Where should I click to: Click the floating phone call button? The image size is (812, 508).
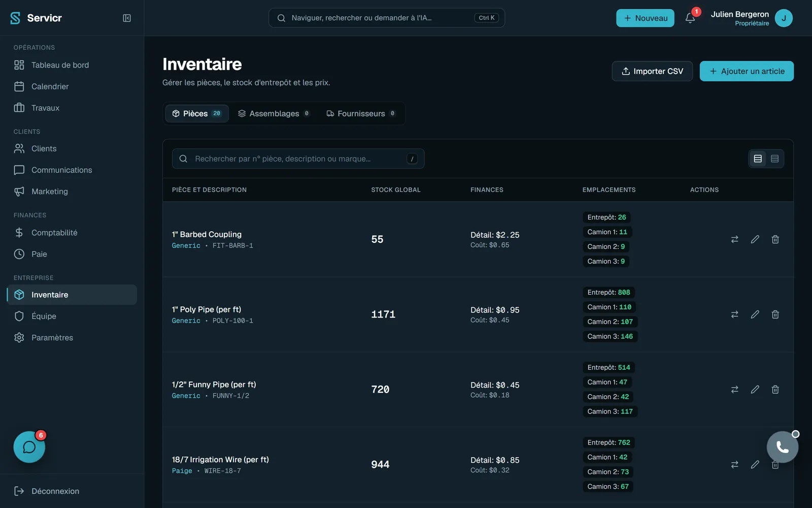(783, 447)
